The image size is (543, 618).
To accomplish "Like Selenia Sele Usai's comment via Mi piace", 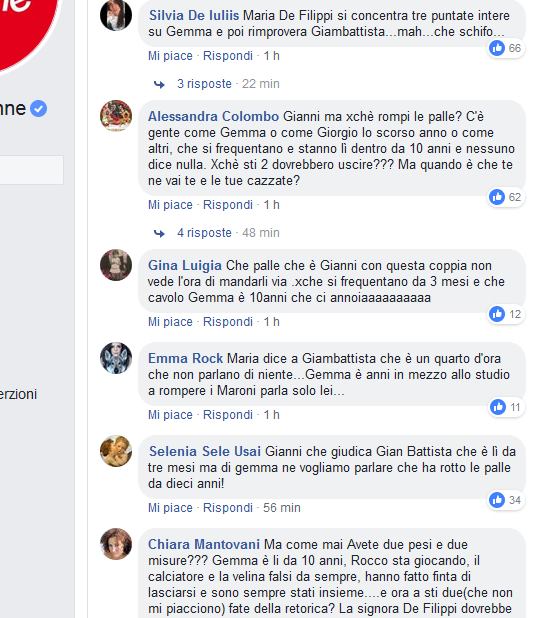I will click(170, 508).
